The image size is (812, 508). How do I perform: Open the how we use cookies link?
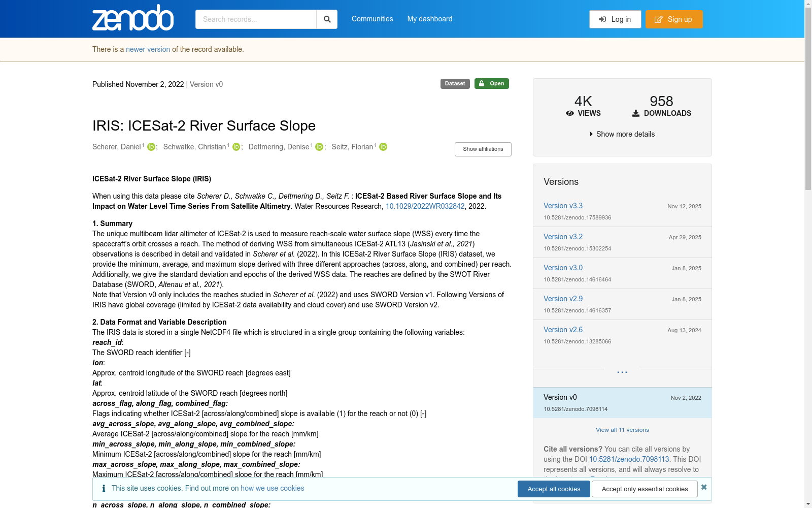pos(273,488)
